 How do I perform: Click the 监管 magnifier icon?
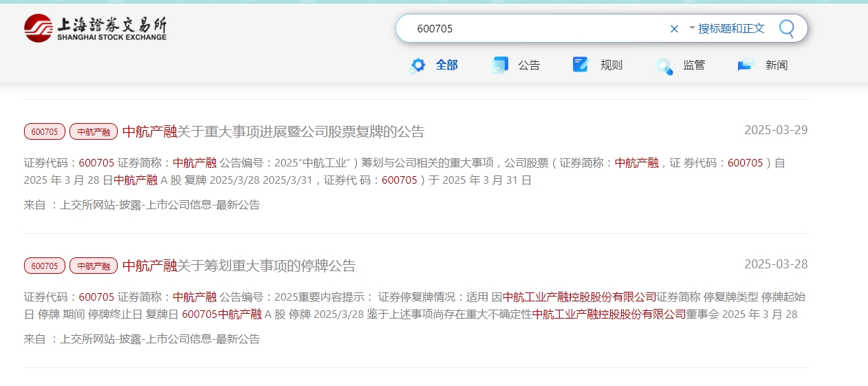click(664, 66)
